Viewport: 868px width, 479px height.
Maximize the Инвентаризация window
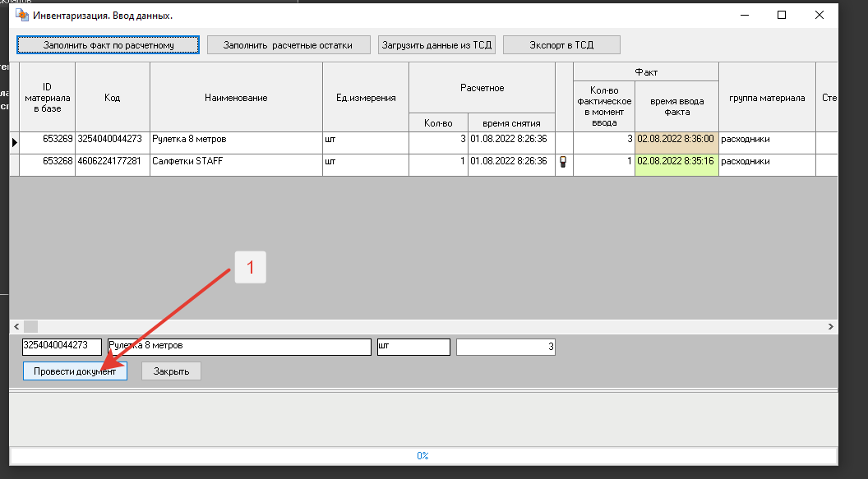tap(782, 15)
